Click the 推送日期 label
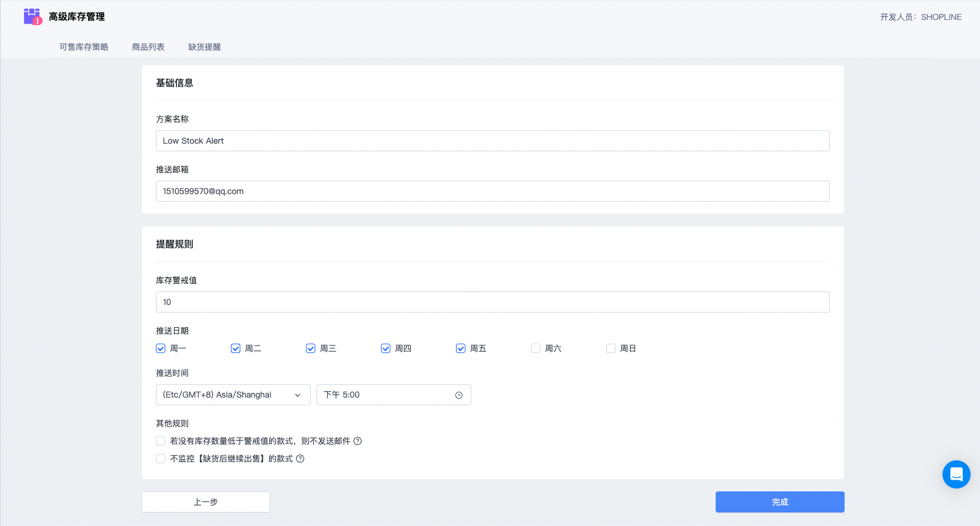The height and width of the screenshot is (526, 980). tap(172, 331)
